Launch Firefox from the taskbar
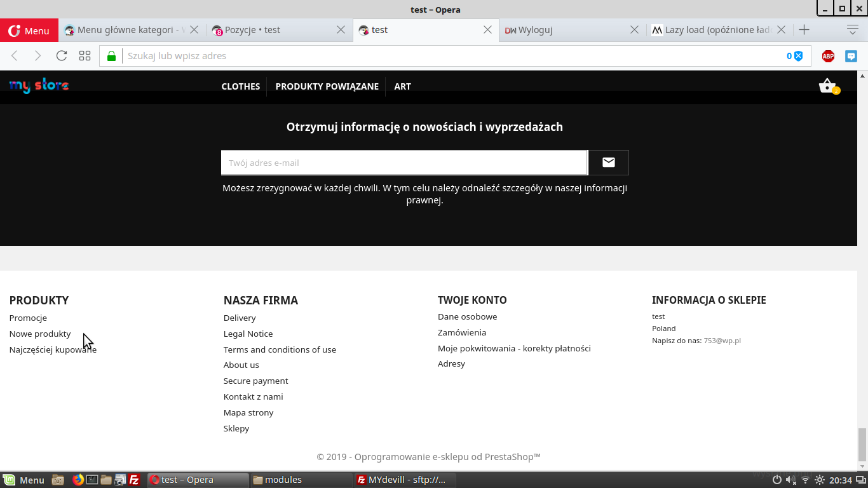The width and height of the screenshot is (868, 488). tap(78, 480)
